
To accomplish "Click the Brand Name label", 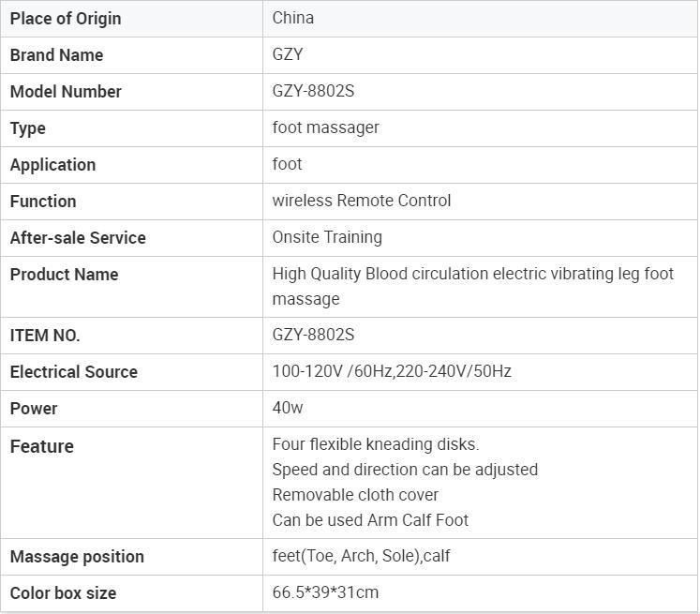I will pyautogui.click(x=57, y=55).
